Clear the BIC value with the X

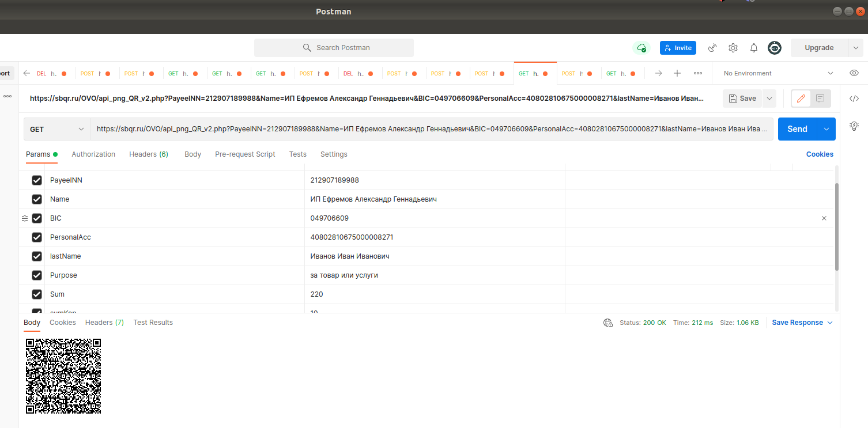(x=824, y=218)
